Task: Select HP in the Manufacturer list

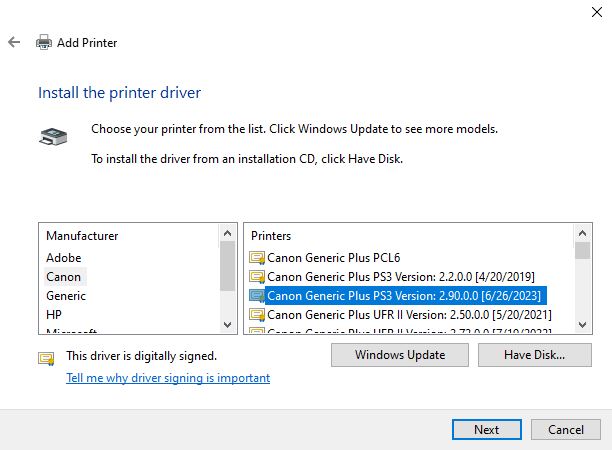Action: pyautogui.click(x=54, y=315)
